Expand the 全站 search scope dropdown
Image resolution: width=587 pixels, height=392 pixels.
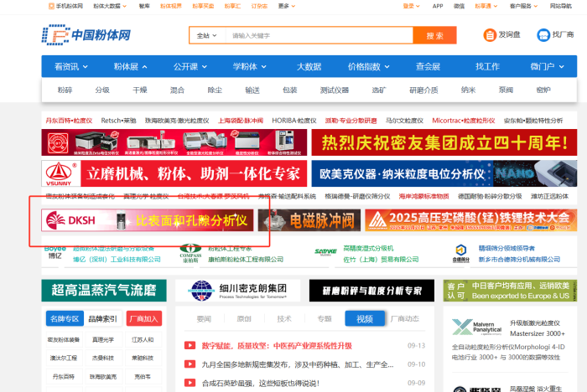pyautogui.click(x=206, y=36)
